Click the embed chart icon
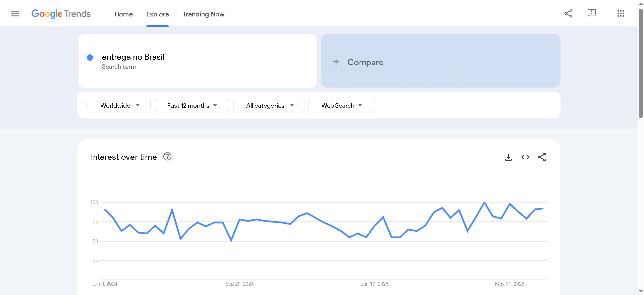The image size is (644, 295). pos(525,157)
